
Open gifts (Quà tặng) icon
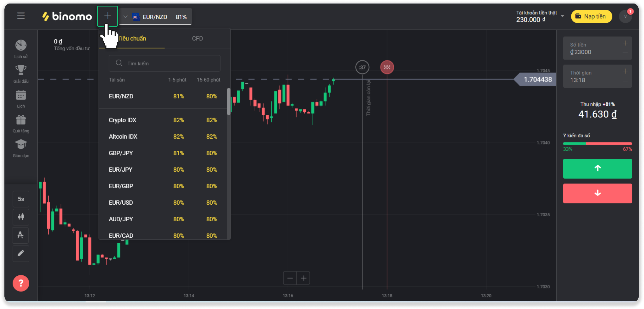[x=21, y=120]
